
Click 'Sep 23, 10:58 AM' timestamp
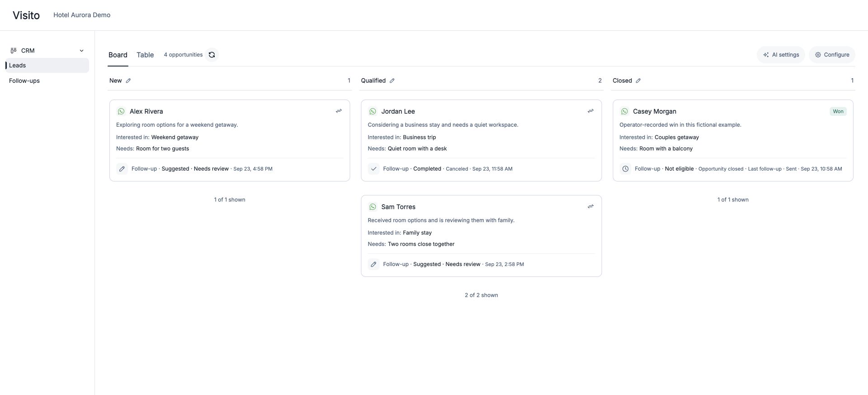click(x=821, y=169)
